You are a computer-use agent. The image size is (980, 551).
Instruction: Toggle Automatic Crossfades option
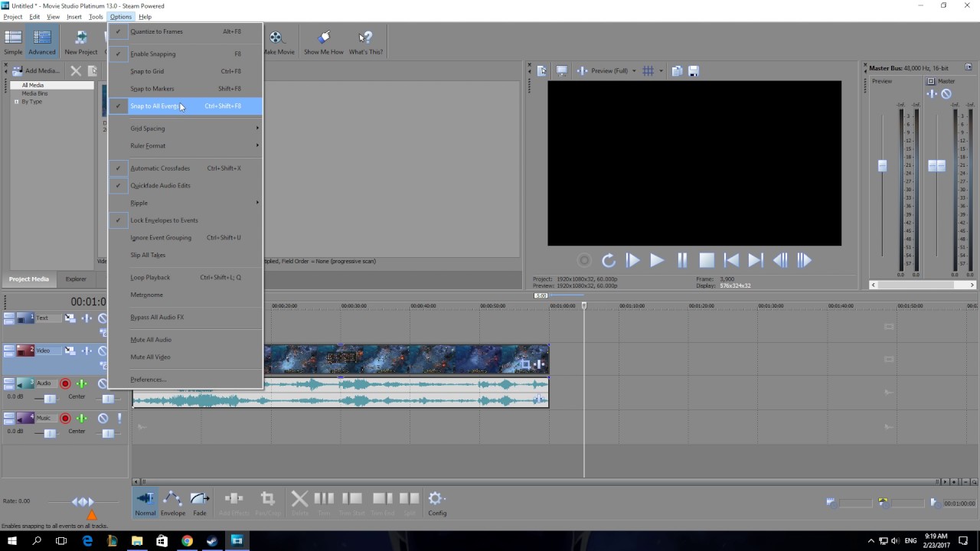click(x=185, y=168)
